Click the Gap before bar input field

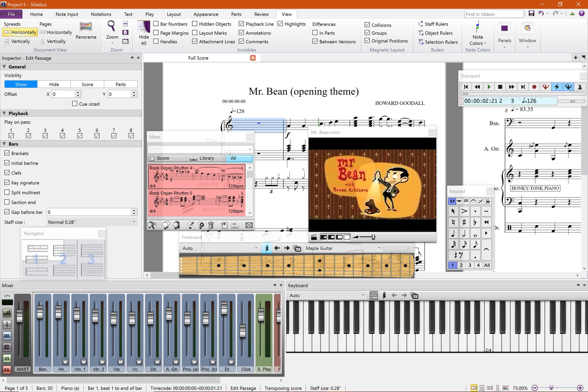click(89, 212)
